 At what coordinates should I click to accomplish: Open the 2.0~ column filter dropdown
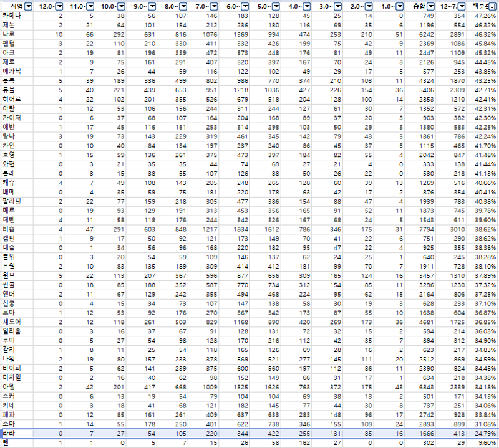coord(369,6)
